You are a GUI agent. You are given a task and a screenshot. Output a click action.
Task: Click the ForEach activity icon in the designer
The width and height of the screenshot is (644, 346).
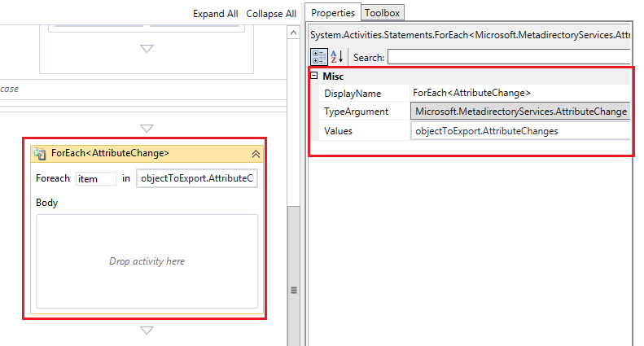pyautogui.click(x=40, y=154)
